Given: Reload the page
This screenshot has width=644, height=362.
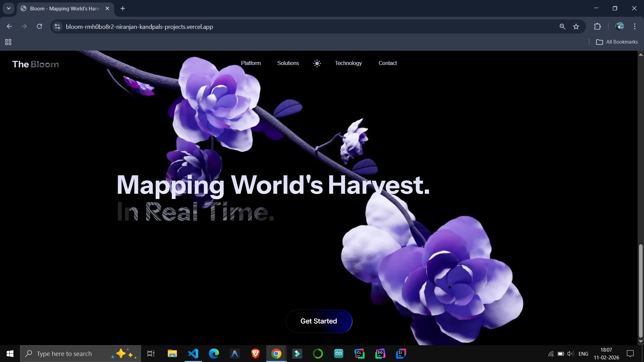Looking at the screenshot, I should (39, 26).
